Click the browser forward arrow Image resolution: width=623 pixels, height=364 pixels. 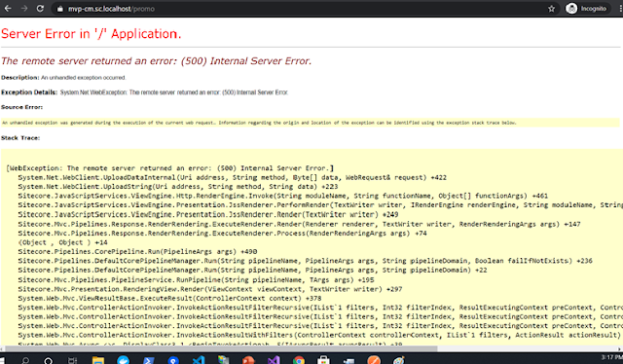click(x=23, y=9)
